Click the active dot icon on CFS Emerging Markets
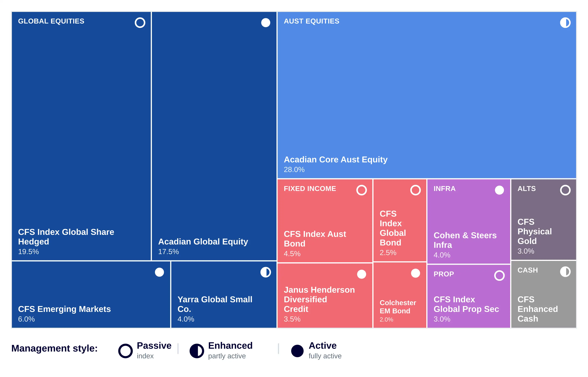588x377 pixels. pyautogui.click(x=159, y=272)
